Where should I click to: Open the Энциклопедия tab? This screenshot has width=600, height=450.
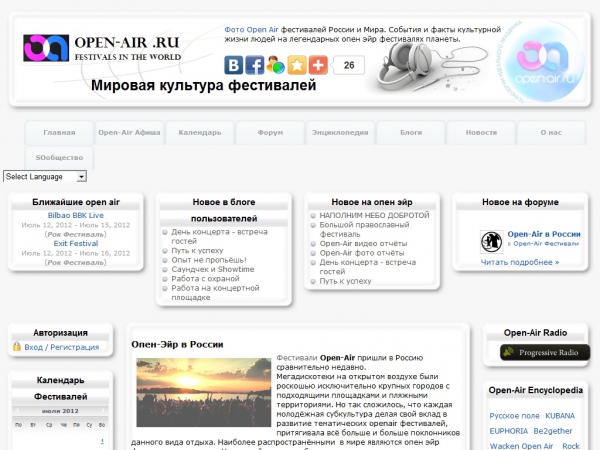340,132
